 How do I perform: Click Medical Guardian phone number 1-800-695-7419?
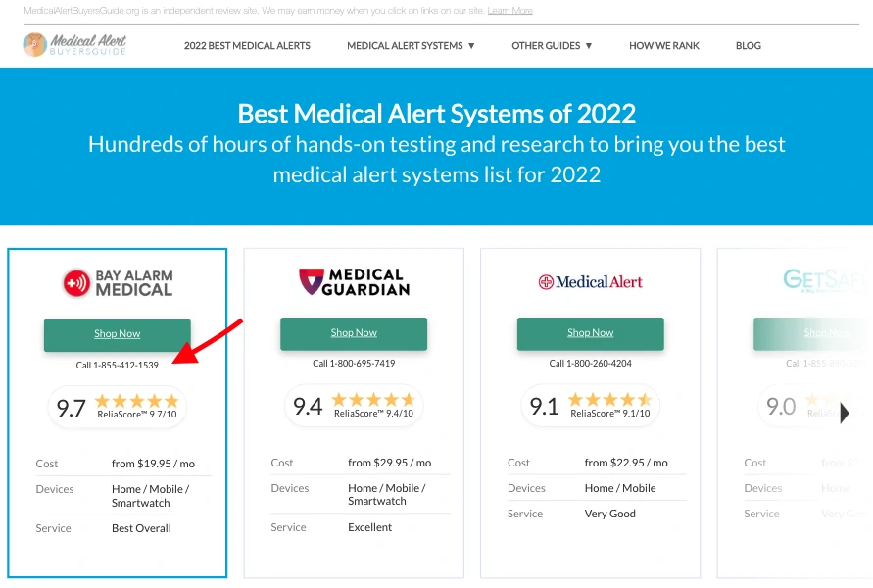(354, 364)
